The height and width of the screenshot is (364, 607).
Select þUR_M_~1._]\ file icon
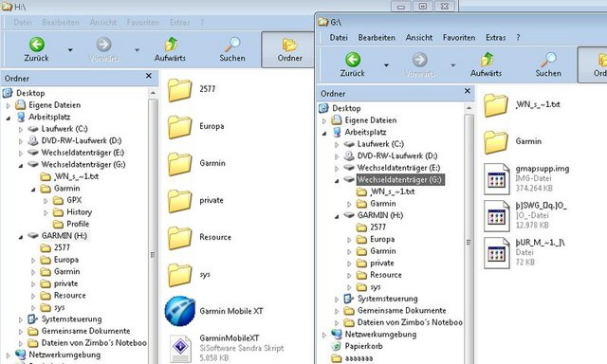click(497, 252)
